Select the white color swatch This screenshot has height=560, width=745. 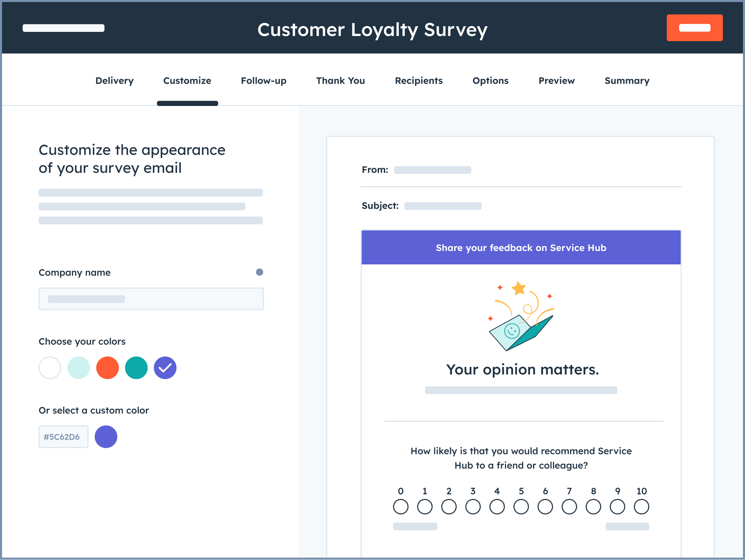pos(51,368)
